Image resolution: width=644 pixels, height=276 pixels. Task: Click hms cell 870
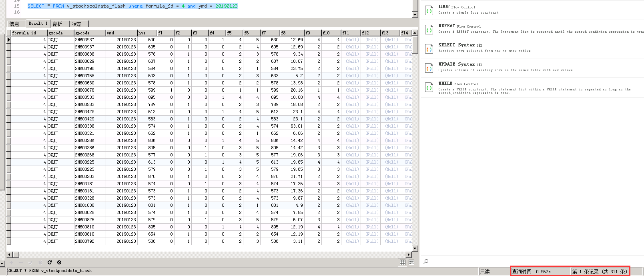(x=147, y=176)
